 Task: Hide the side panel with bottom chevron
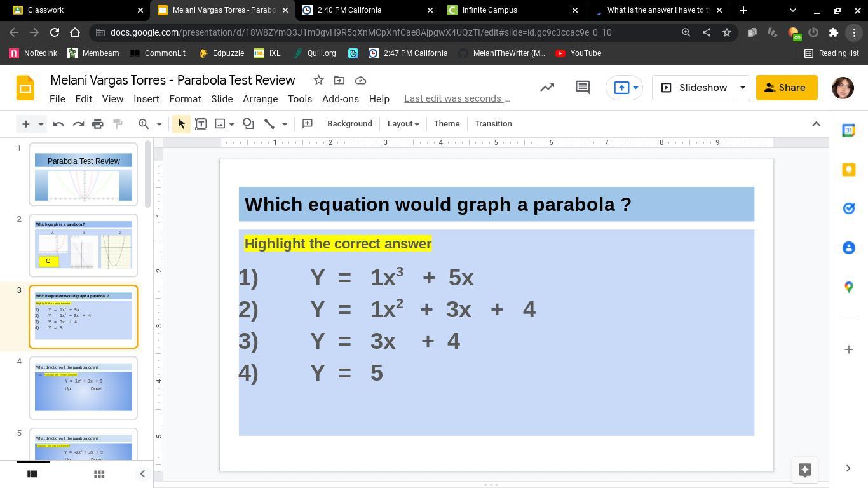(848, 468)
